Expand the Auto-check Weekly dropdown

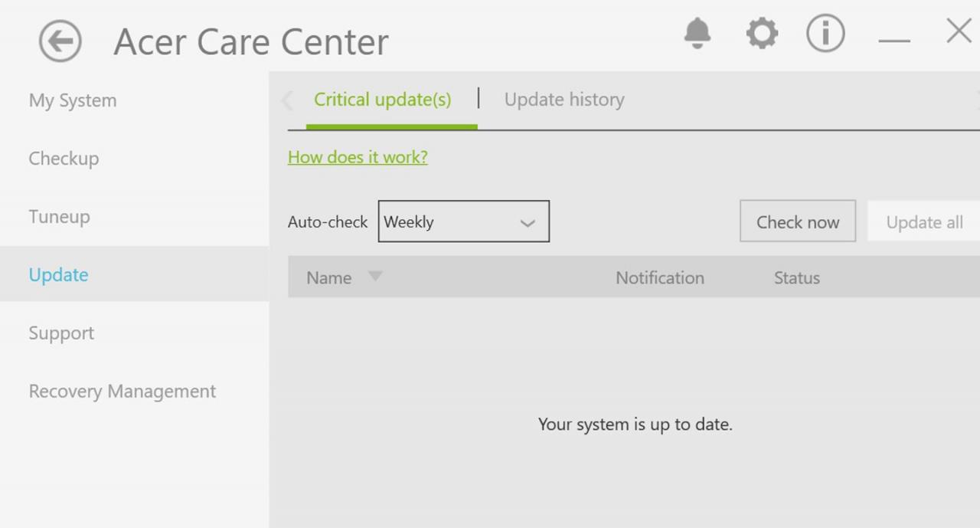[x=464, y=221]
